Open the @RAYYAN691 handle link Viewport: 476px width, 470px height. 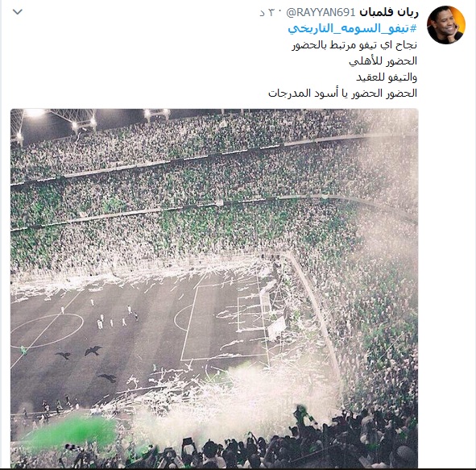321,12
